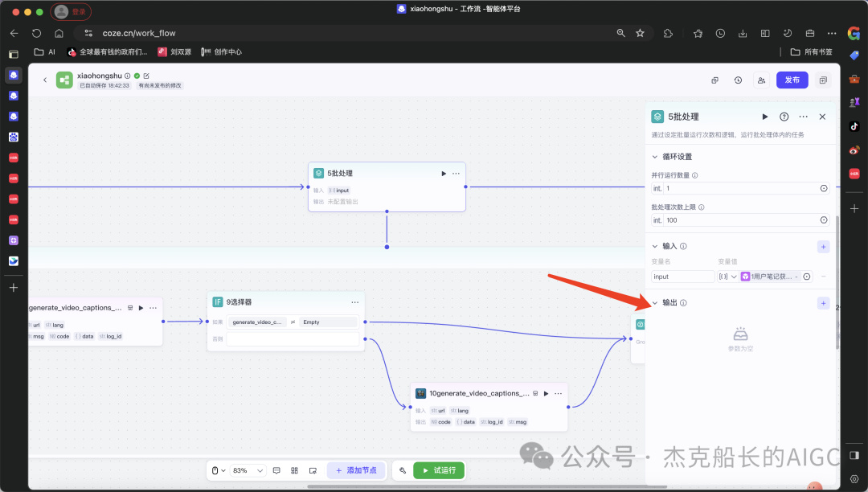Show info tooltip for 输出

[683, 303]
